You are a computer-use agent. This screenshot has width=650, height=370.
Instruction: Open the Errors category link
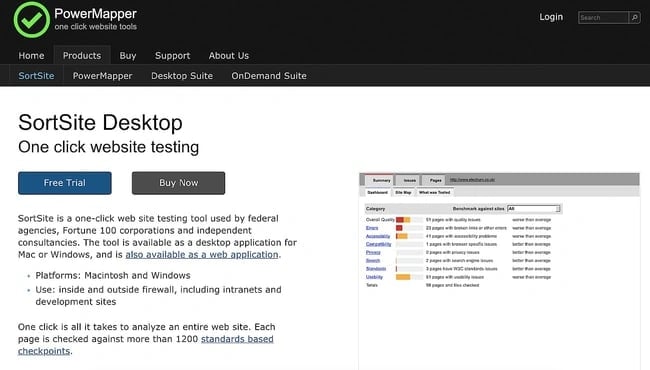click(372, 228)
